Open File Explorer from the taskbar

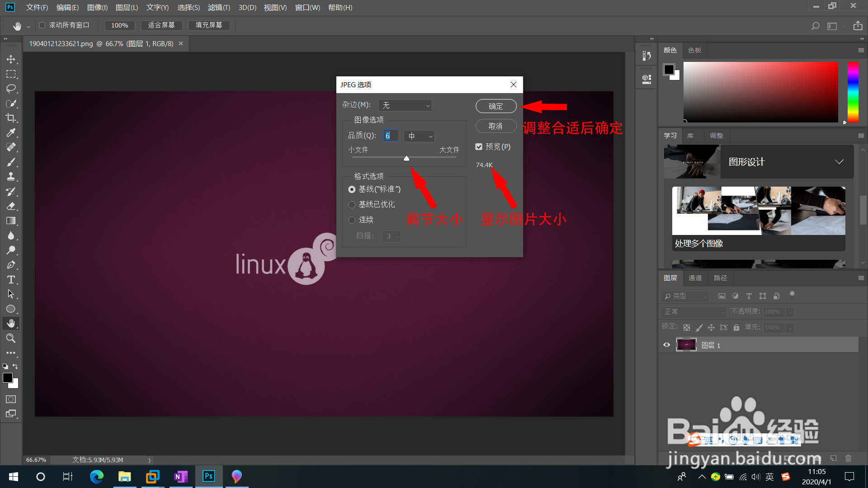[124, 477]
